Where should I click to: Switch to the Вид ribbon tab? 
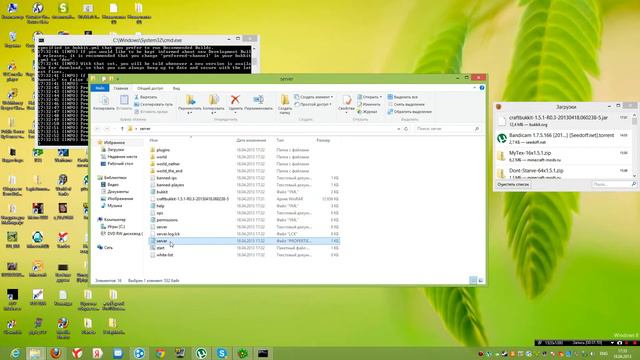tap(176, 88)
